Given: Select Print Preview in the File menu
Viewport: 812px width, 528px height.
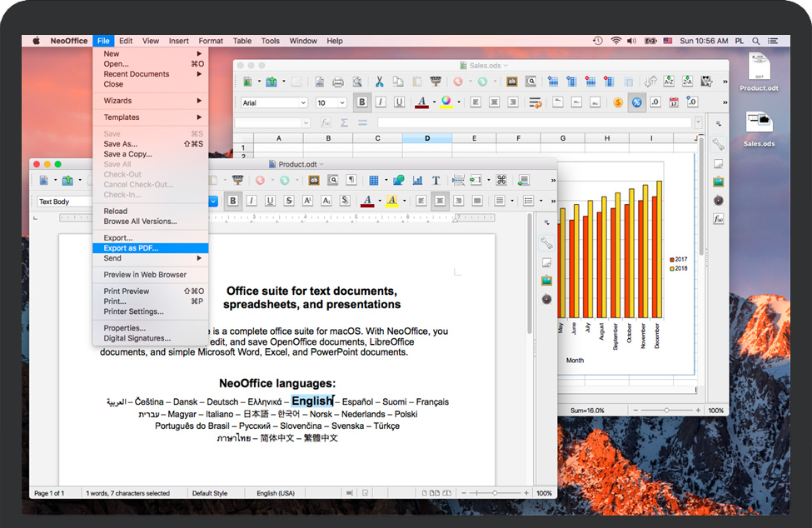Looking at the screenshot, I should pyautogui.click(x=127, y=291).
